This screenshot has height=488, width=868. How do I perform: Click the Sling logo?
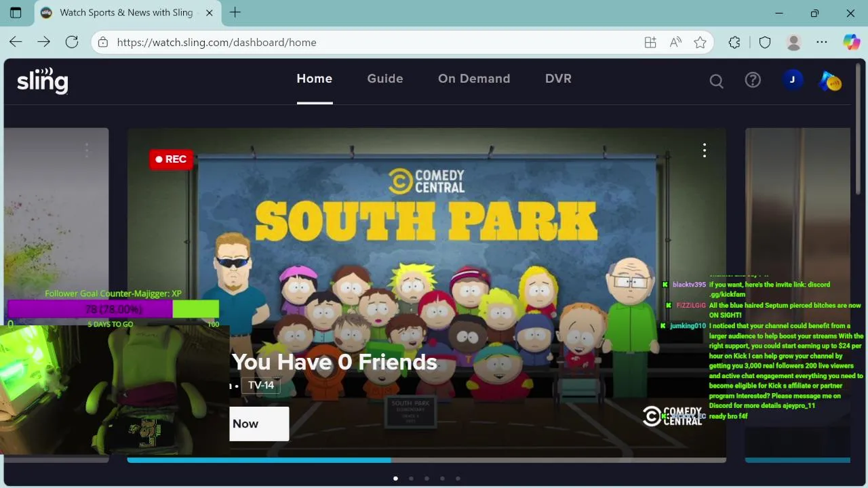pyautogui.click(x=42, y=80)
